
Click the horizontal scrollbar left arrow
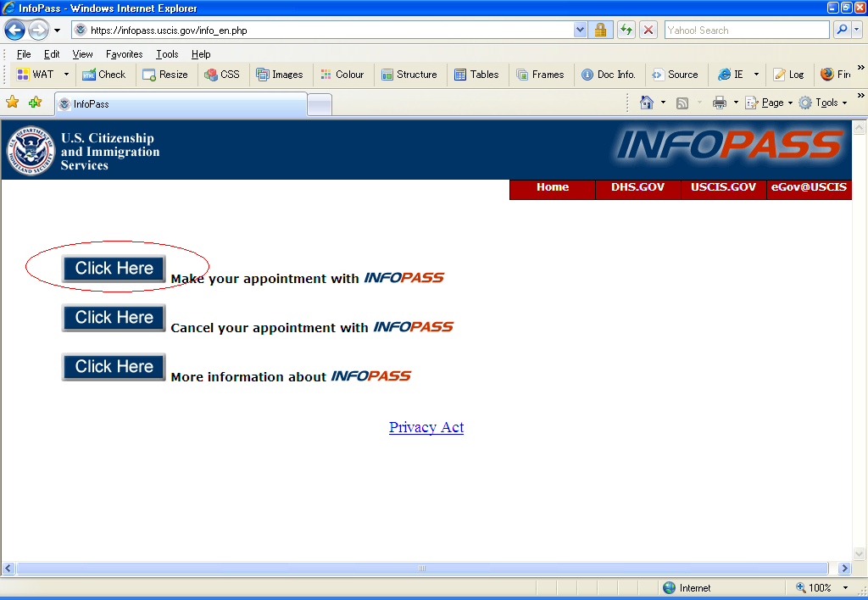8,569
